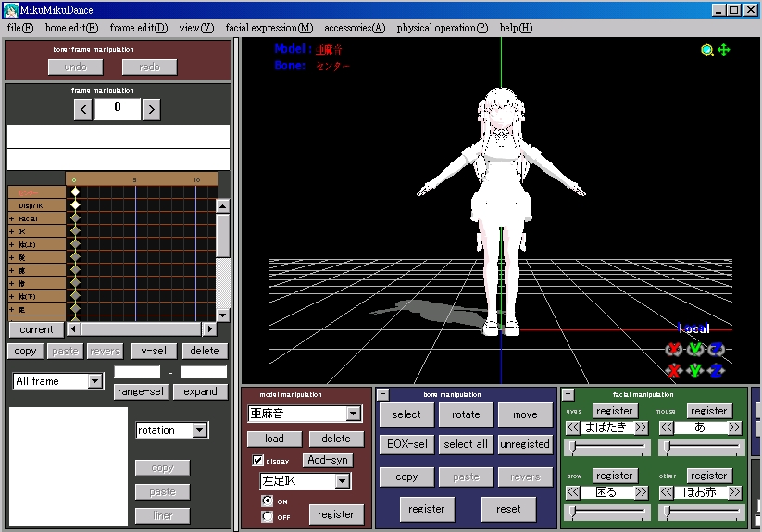Expand the Facial row in timeline
The width and height of the screenshot is (762, 532).
point(12,219)
